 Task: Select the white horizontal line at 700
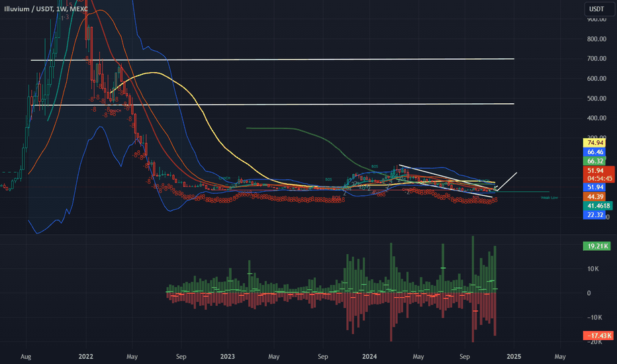(x=272, y=60)
